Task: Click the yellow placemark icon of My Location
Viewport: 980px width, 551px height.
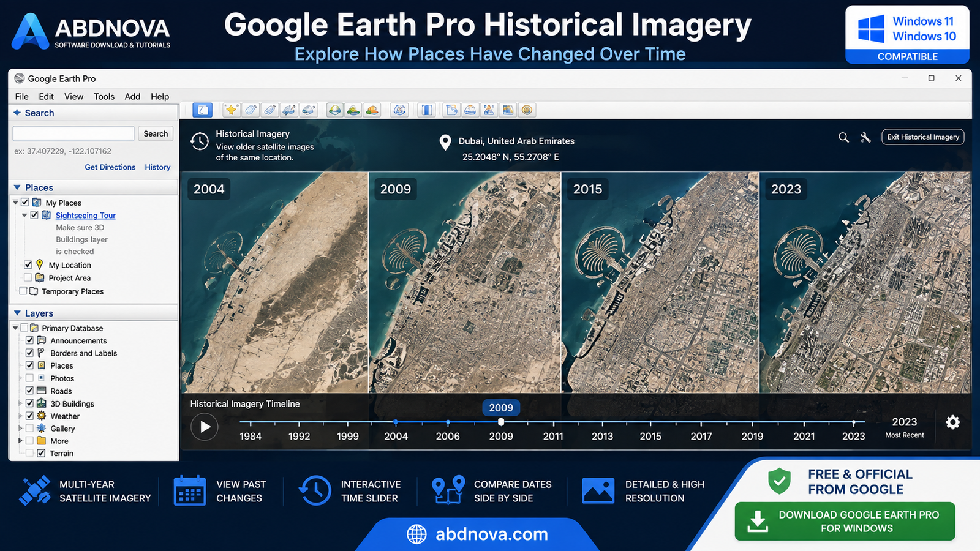Action: tap(40, 264)
